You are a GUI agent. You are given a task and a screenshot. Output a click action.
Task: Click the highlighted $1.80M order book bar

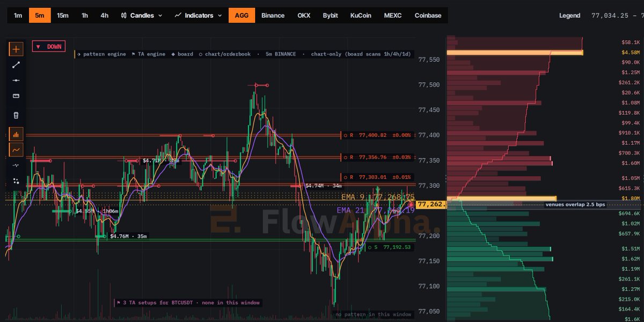coord(501,199)
